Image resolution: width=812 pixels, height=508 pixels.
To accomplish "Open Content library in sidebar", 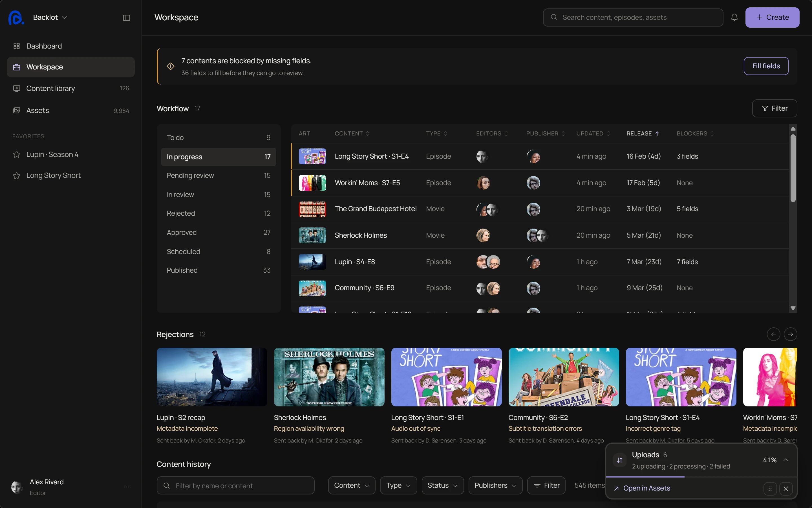I will [70, 88].
